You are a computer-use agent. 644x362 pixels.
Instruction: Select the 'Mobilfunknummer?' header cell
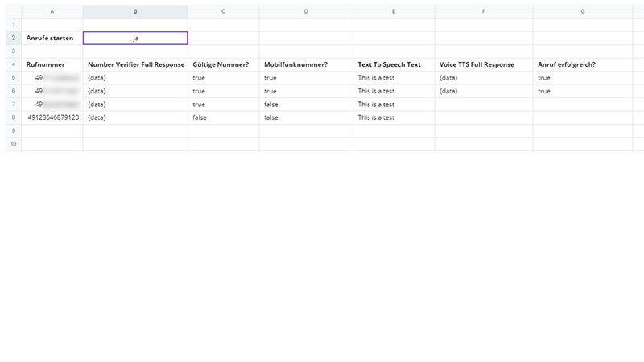click(x=306, y=64)
